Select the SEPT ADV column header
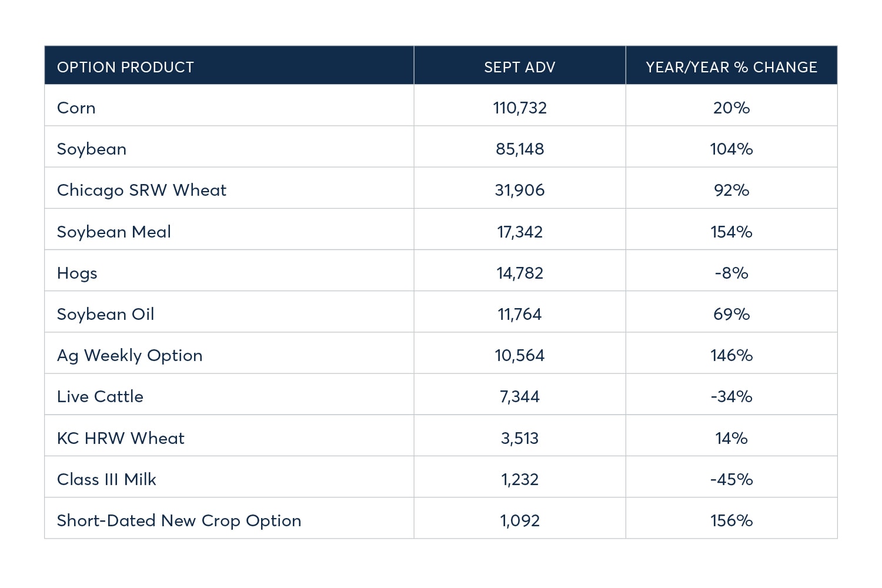 pyautogui.click(x=519, y=67)
